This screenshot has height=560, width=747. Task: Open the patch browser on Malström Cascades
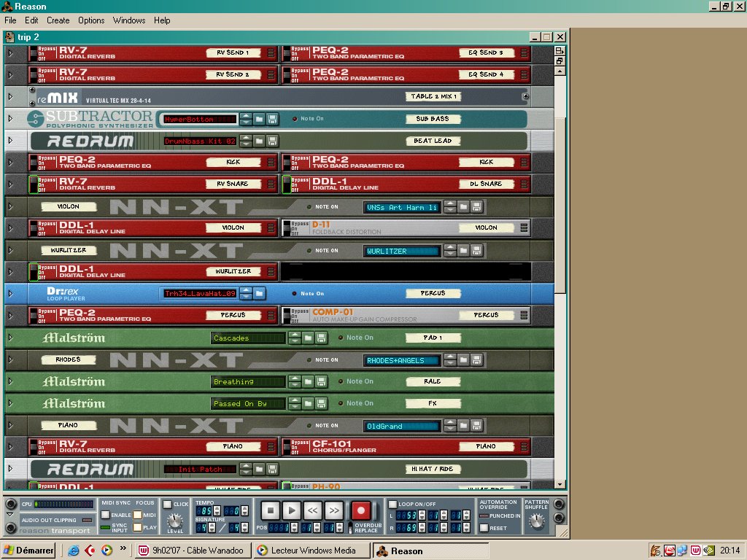click(309, 338)
